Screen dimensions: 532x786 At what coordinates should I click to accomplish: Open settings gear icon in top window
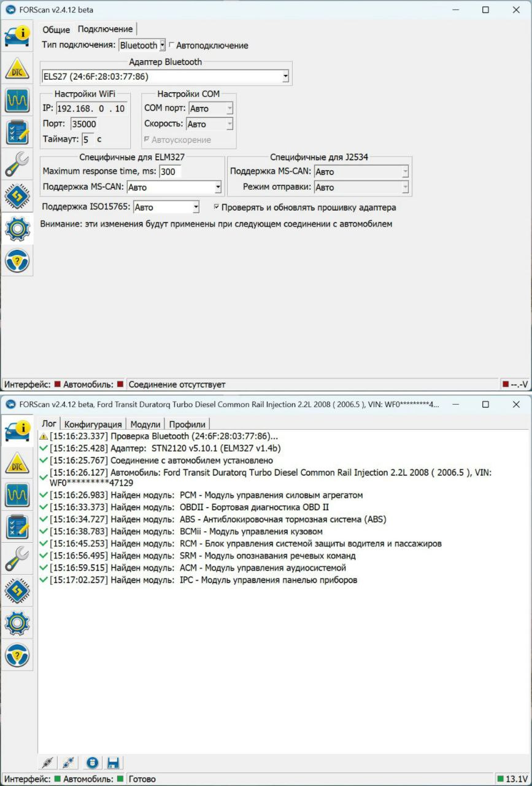pyautogui.click(x=17, y=228)
